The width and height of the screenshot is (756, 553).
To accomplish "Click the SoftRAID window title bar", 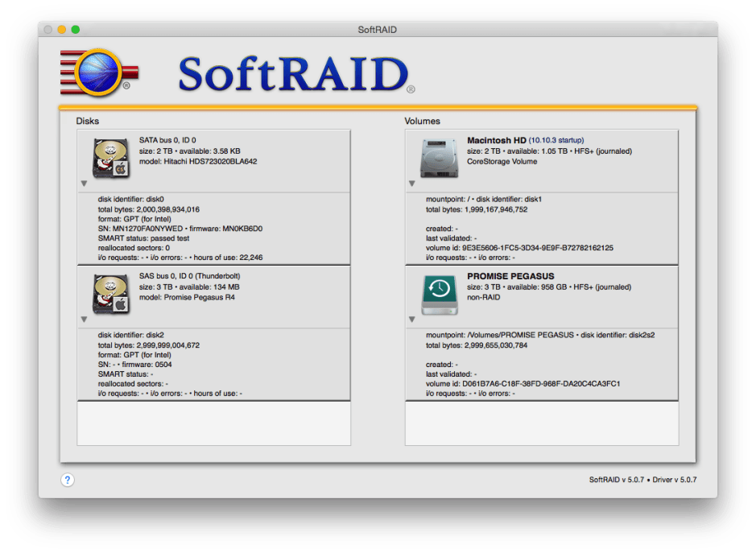I will click(x=376, y=29).
